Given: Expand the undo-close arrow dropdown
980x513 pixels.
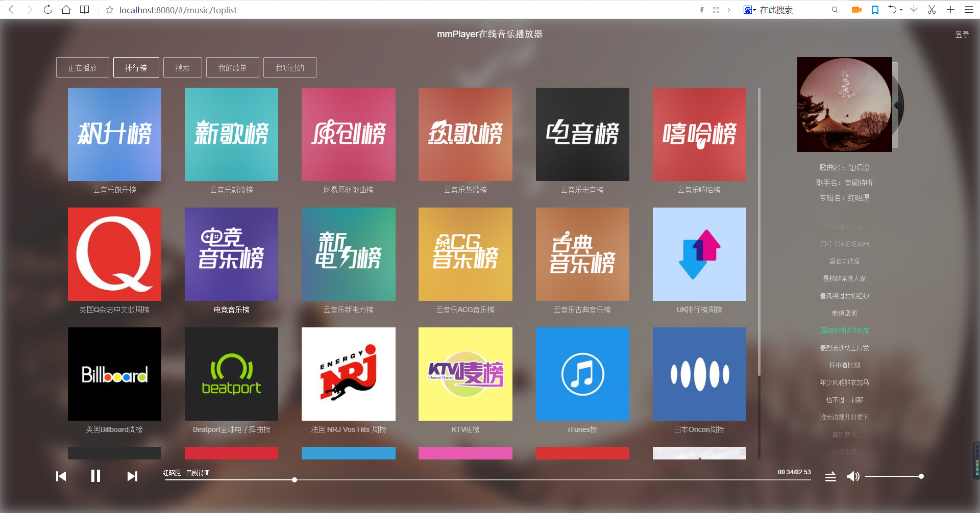Looking at the screenshot, I should pos(901,10).
